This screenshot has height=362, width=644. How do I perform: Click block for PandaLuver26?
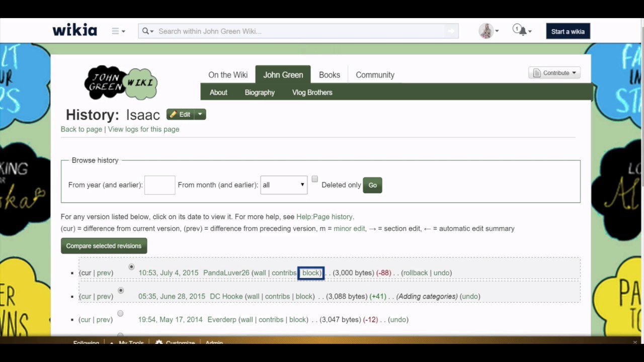tap(310, 273)
